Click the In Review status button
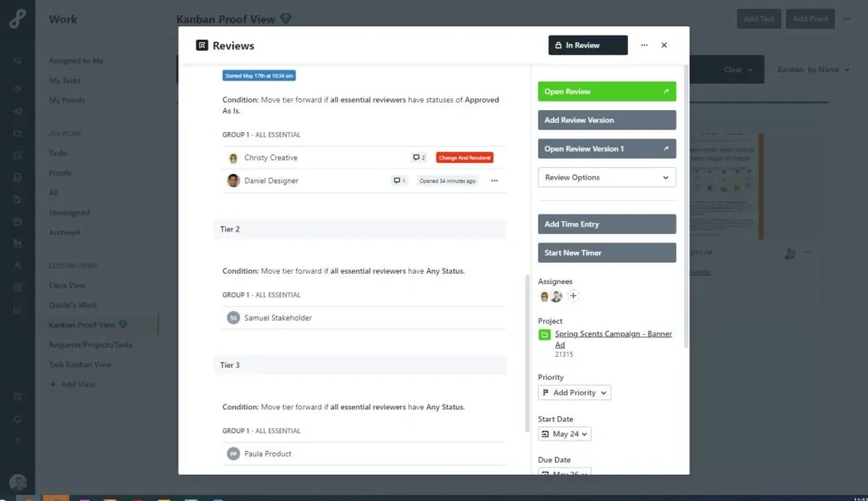This screenshot has width=868, height=501. (588, 46)
